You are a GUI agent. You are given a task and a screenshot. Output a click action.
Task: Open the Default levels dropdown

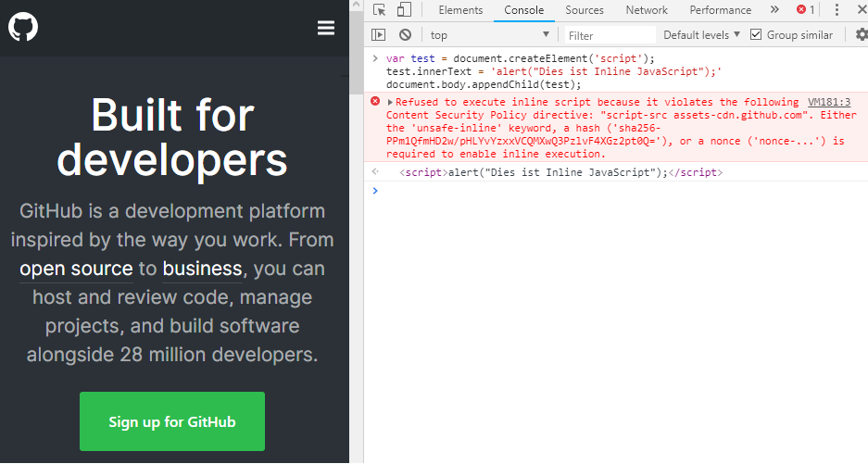701,35
